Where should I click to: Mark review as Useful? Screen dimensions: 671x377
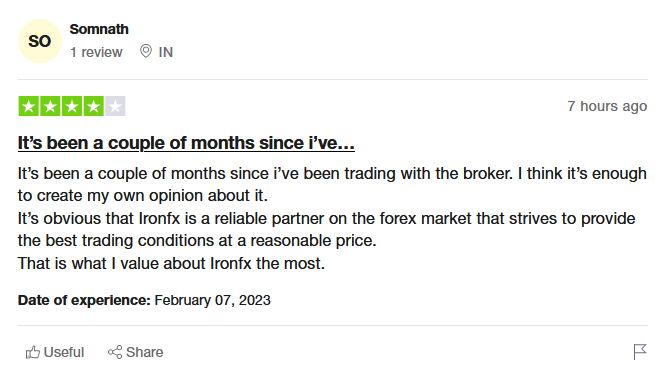[x=55, y=352]
